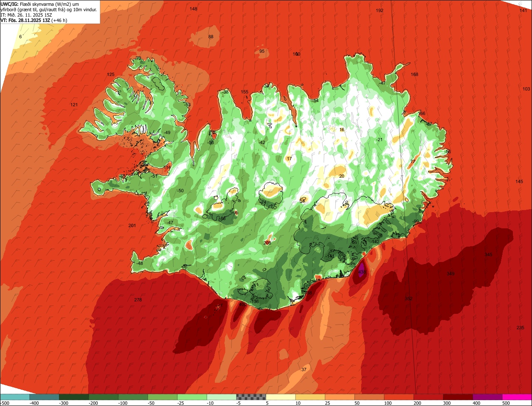Screen dimensions: 532x406
Task: Click the flux value -50 on the map
Action: [x=180, y=191]
